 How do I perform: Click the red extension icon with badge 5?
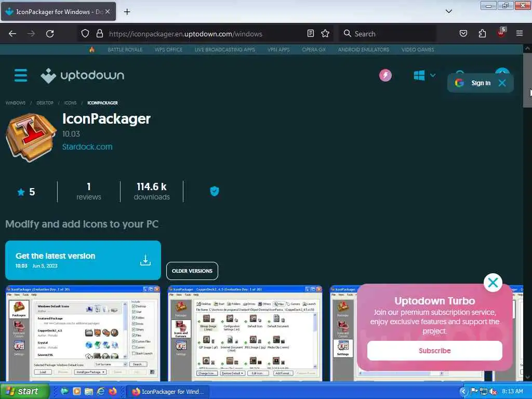pos(501,33)
